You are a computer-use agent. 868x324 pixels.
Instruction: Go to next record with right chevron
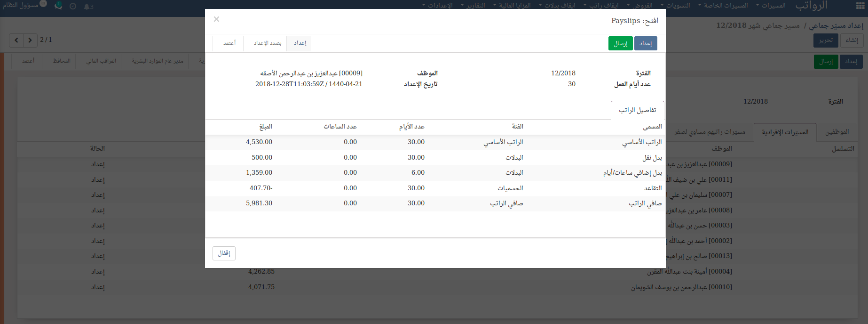(30, 40)
